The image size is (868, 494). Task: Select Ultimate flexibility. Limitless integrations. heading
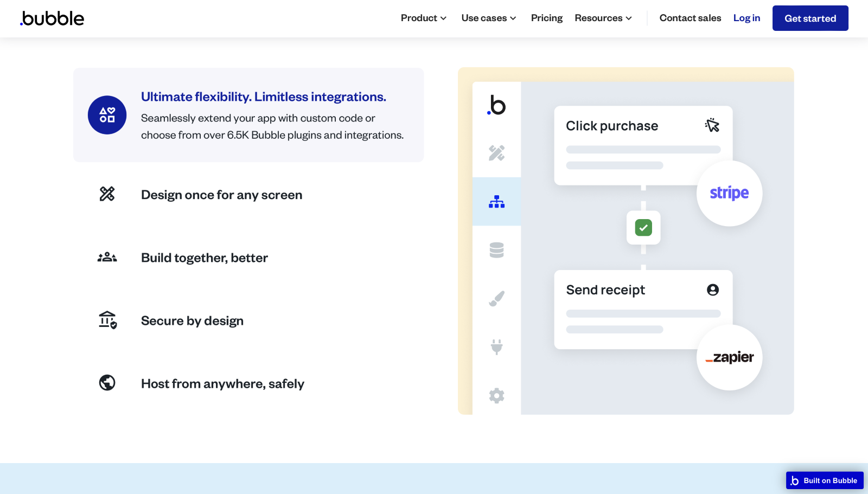click(x=264, y=97)
